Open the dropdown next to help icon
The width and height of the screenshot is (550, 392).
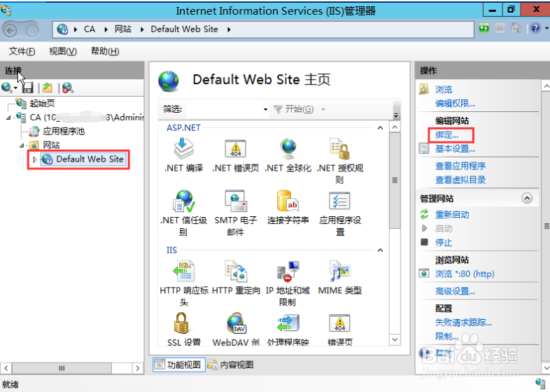[547, 28]
